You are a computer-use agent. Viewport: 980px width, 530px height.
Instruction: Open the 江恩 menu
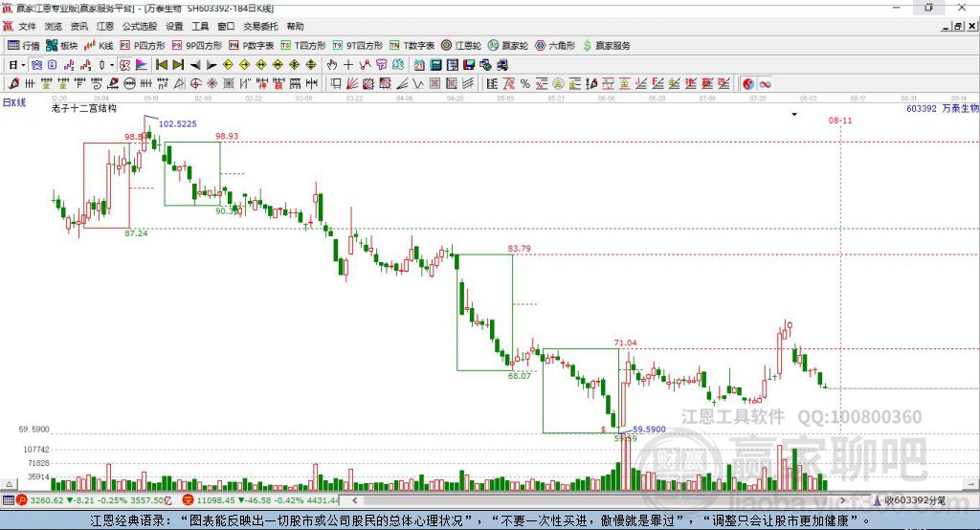[105, 26]
